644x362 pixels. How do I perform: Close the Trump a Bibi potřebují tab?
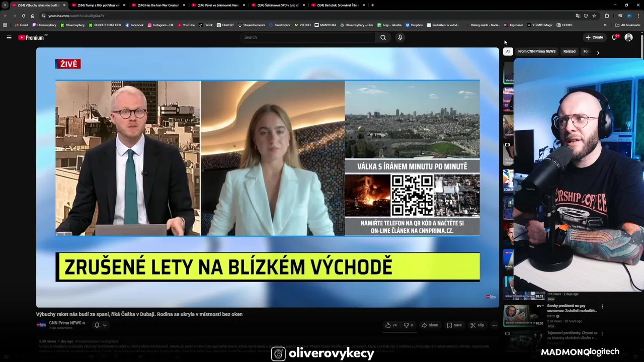point(124,5)
